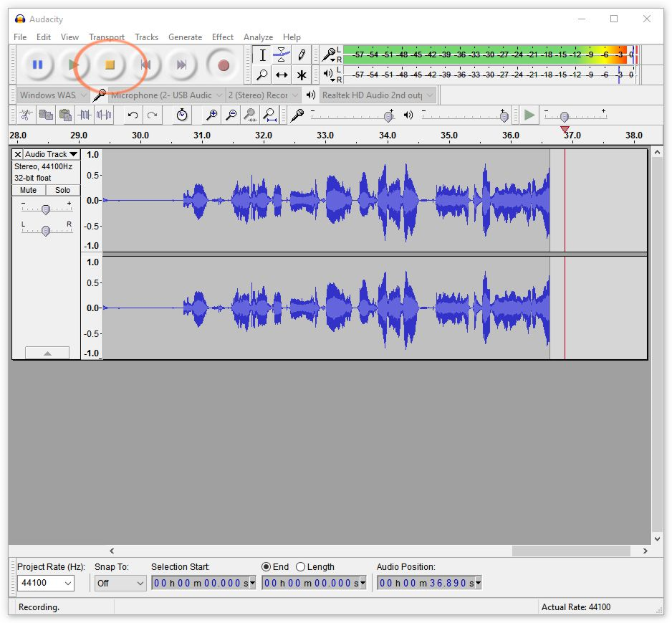This screenshot has height=623, width=672.
Task: Click the green Play-at-speed button
Action: click(x=529, y=115)
